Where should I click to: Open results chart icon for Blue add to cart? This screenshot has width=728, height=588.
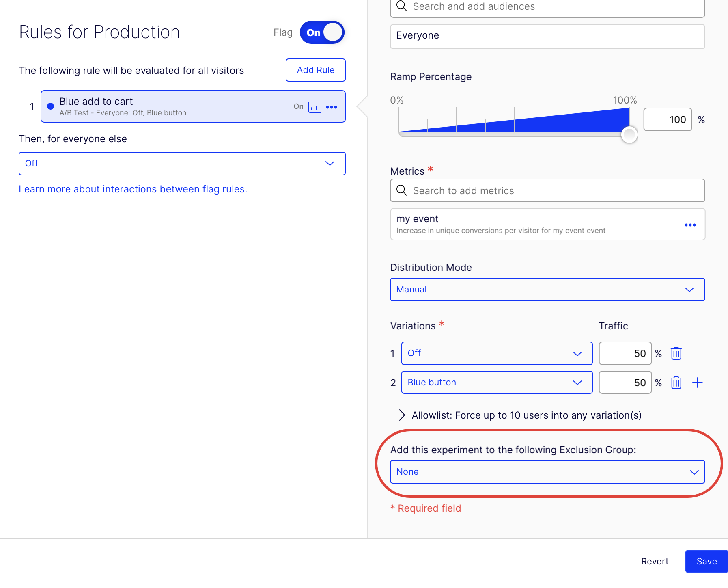click(x=314, y=107)
